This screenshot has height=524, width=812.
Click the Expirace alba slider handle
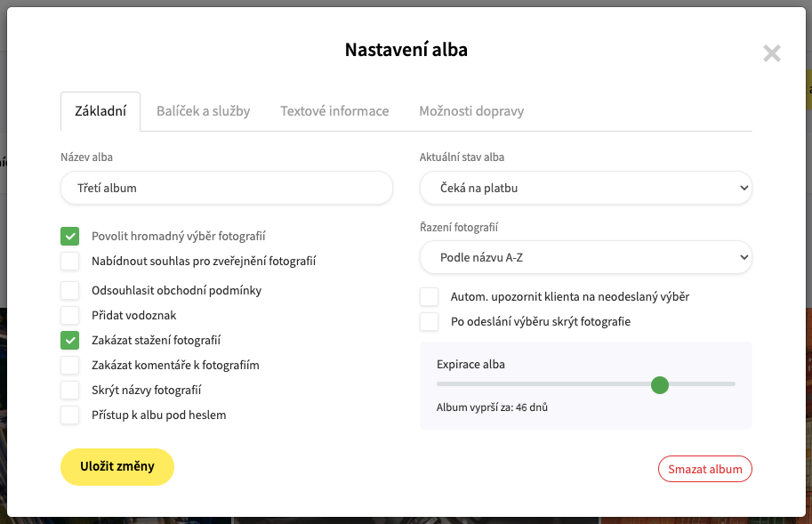pyautogui.click(x=660, y=384)
